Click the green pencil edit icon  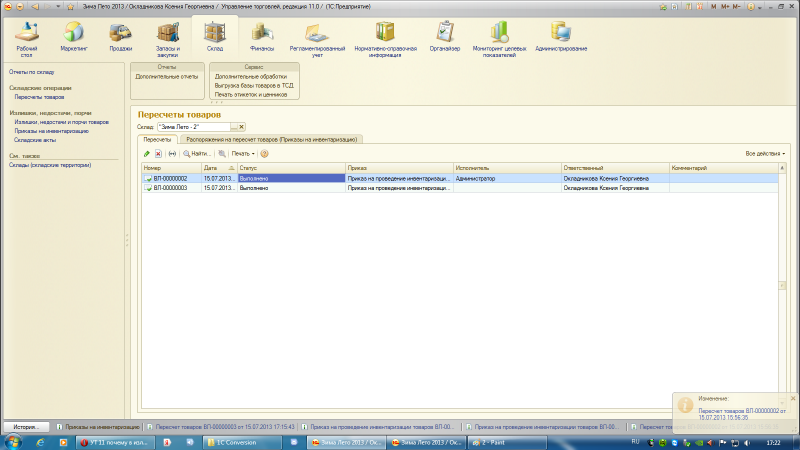[147, 153]
